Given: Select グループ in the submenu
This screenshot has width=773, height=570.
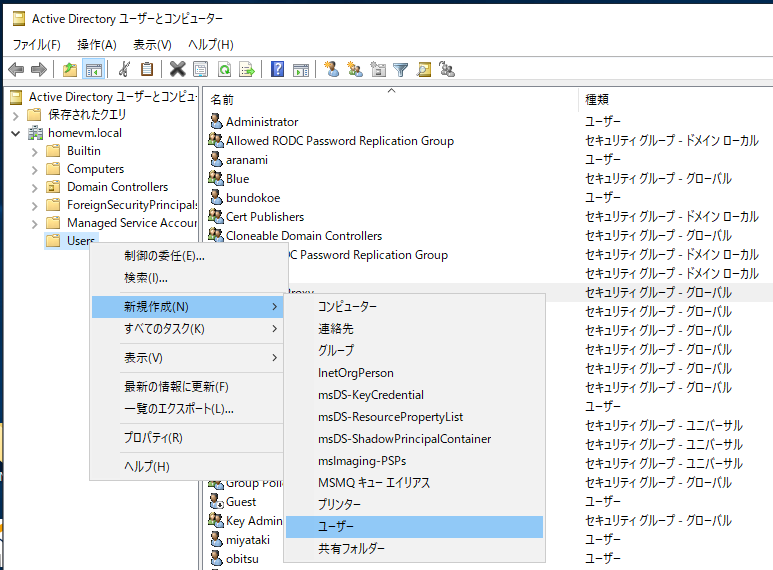Looking at the screenshot, I should [414, 351].
